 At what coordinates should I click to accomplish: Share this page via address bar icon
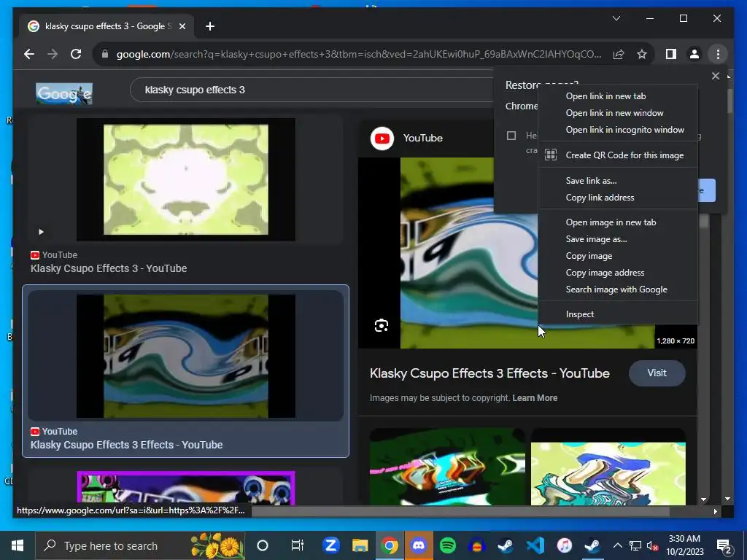[619, 54]
